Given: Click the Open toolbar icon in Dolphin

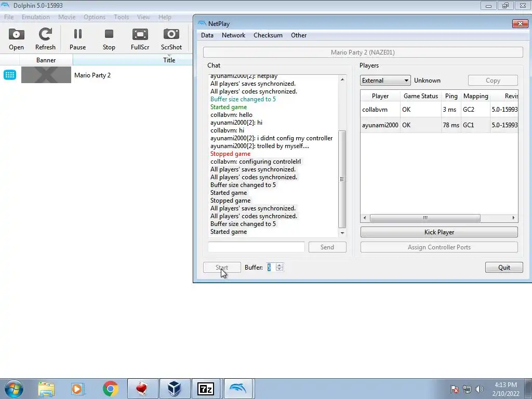Looking at the screenshot, I should (16, 39).
